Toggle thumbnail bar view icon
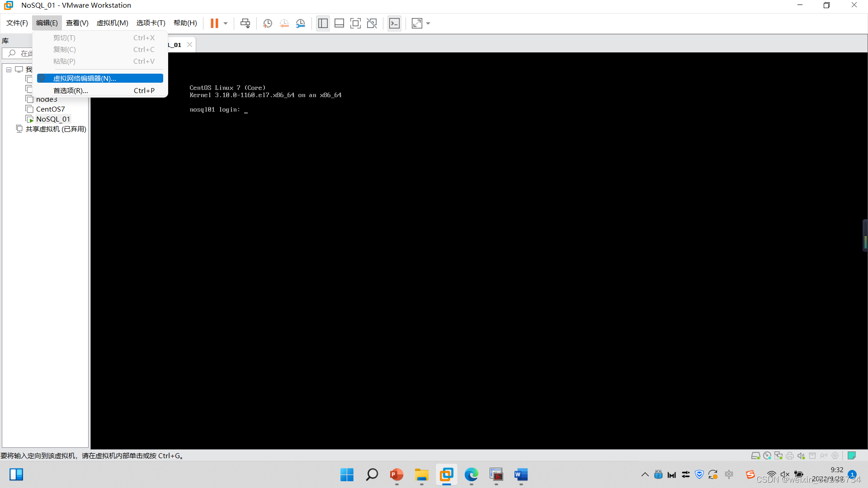This screenshot has height=488, width=868. (x=339, y=23)
